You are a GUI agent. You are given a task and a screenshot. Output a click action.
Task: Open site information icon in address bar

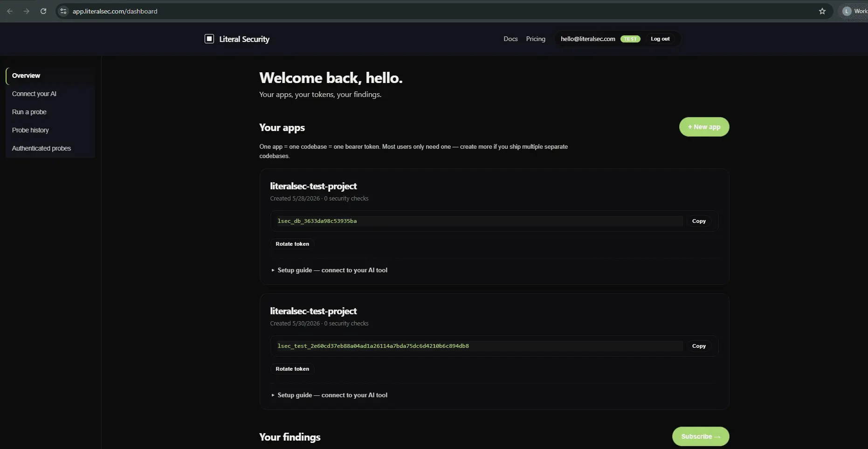[x=63, y=11]
